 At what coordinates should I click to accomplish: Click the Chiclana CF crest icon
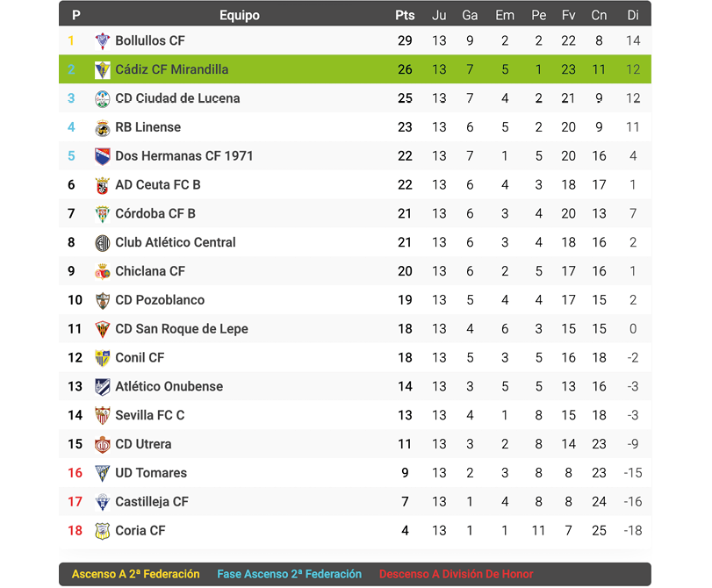[103, 272]
